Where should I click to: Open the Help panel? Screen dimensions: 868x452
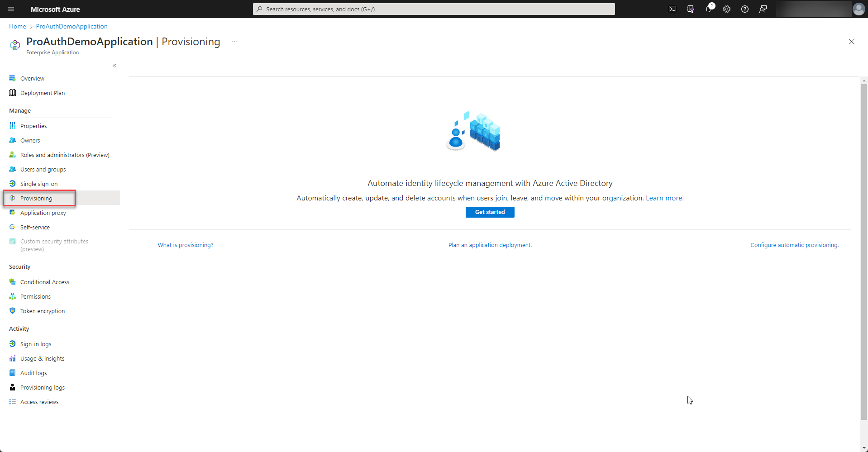click(745, 9)
